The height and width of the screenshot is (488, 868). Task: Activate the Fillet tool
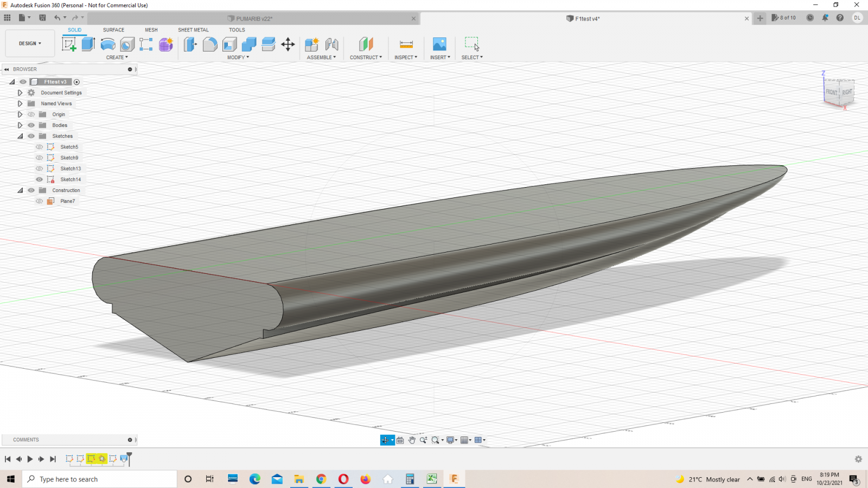coord(210,44)
